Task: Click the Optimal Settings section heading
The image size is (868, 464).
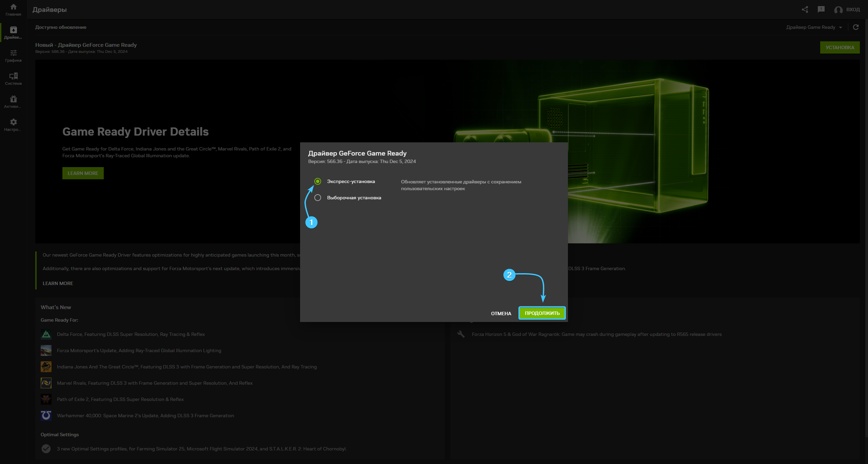Action: click(60, 435)
